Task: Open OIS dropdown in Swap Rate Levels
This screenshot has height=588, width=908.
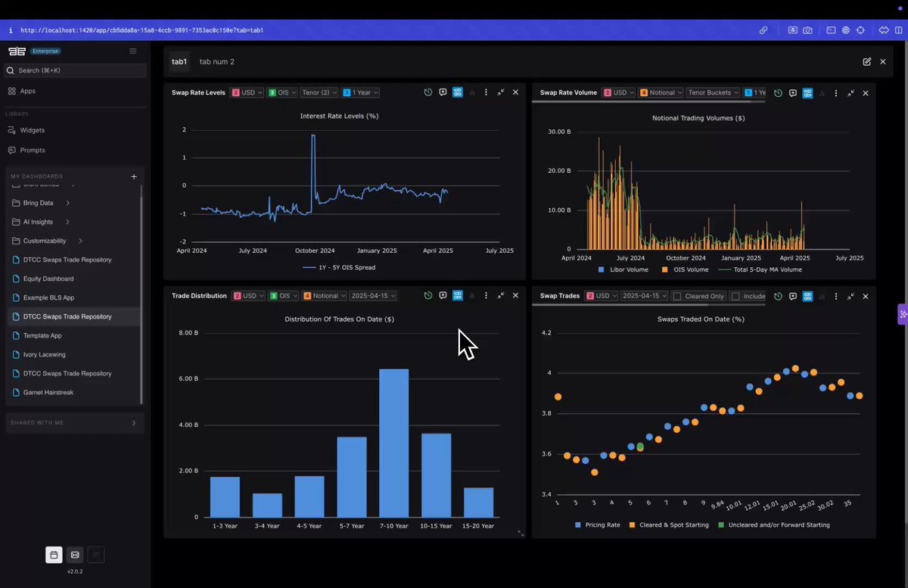Action: point(282,92)
